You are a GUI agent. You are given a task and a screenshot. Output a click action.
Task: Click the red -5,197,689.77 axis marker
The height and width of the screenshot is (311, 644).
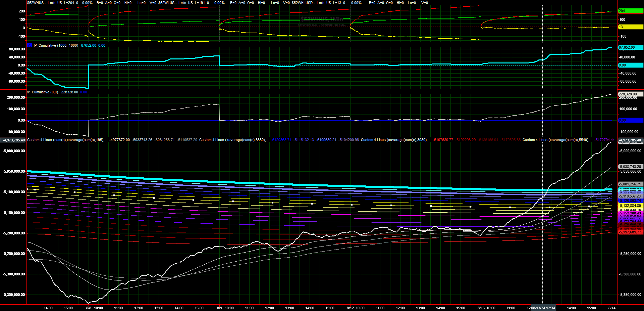click(x=630, y=232)
